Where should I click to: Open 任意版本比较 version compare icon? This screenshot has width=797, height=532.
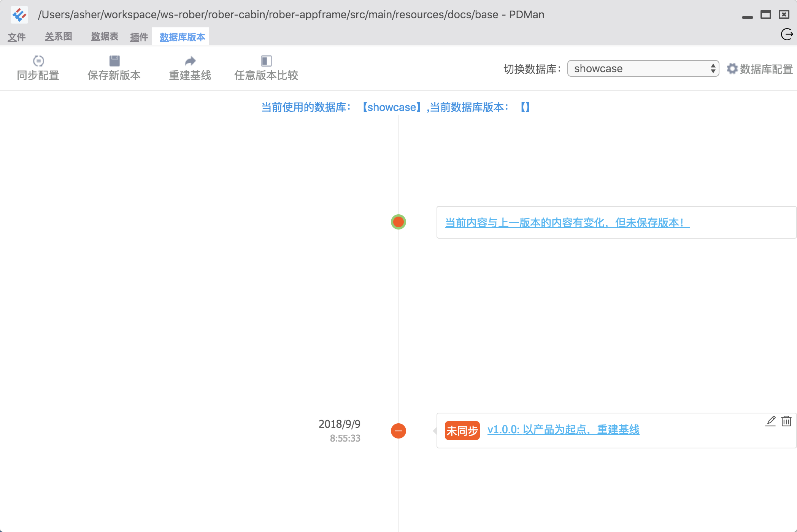pyautogui.click(x=266, y=61)
